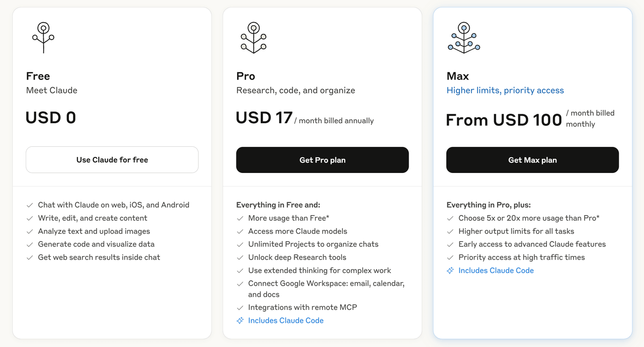
Task: Click the sparkle icon beside Max's Claude Code
Action: 450,271
